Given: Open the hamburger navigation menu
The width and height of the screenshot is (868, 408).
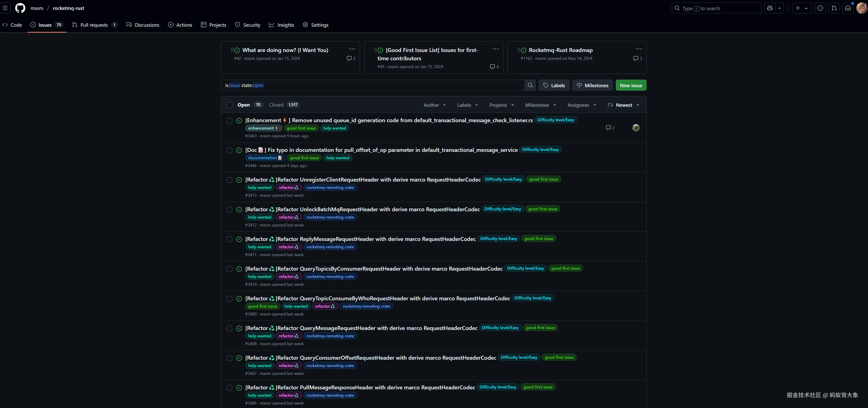Looking at the screenshot, I should click(5, 8).
